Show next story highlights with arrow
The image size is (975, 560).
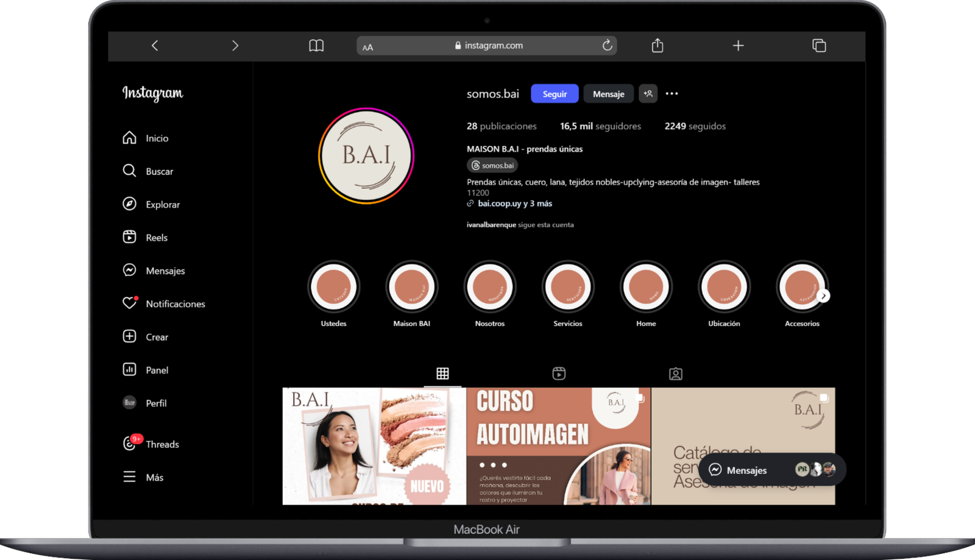coord(823,296)
